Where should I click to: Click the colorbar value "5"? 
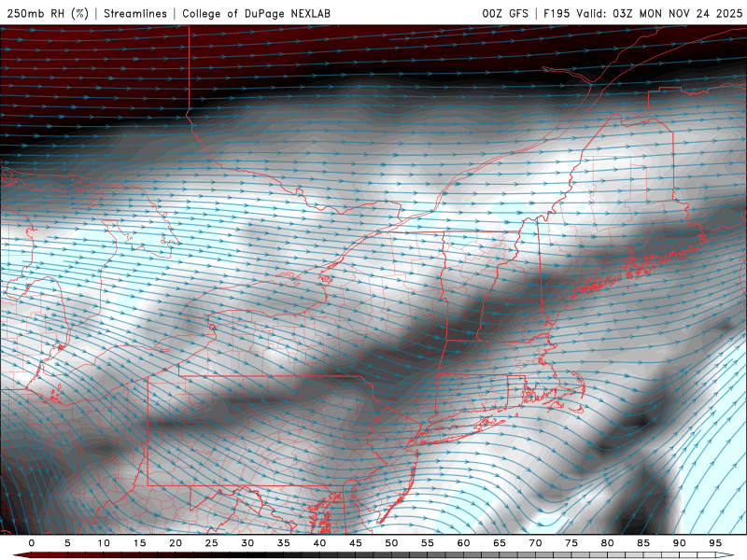(67, 543)
